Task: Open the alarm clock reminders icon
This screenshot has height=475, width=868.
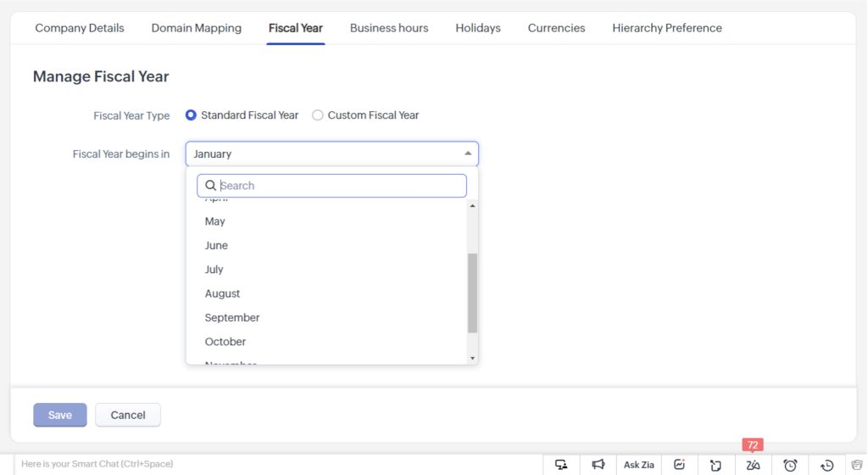Action: click(790, 465)
